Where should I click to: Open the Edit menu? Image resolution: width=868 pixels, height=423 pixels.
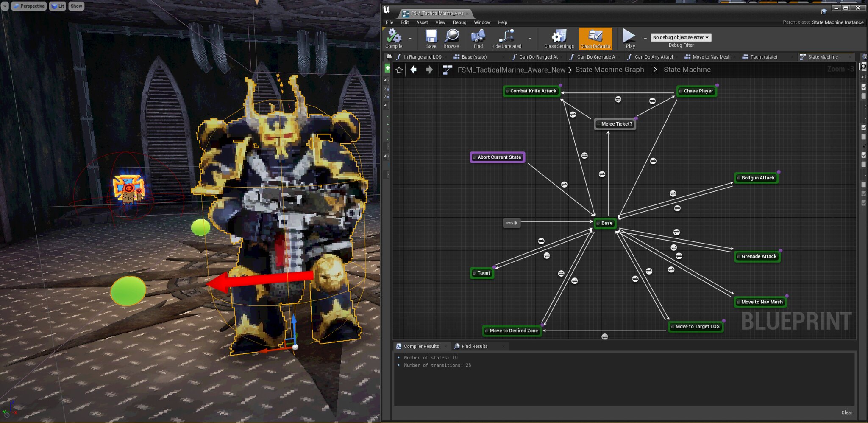(405, 22)
